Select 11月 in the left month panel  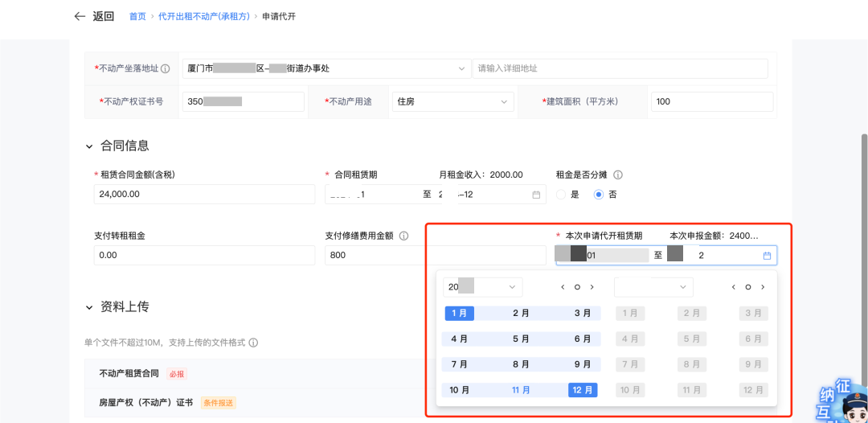(521, 390)
